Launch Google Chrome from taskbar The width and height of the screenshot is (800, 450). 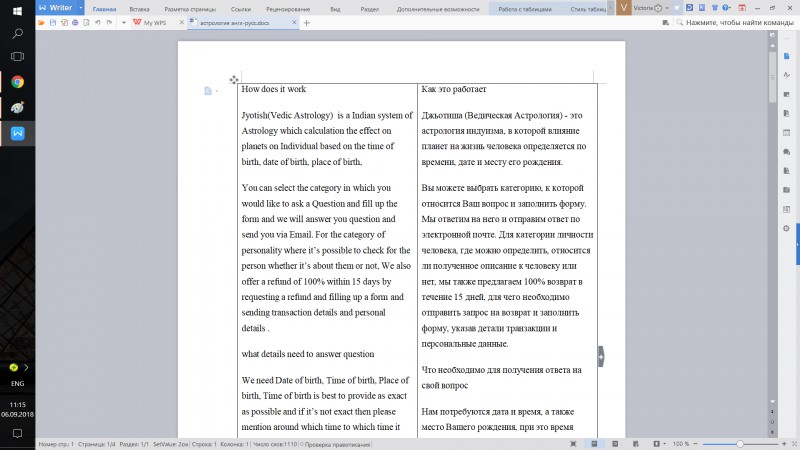[x=17, y=82]
